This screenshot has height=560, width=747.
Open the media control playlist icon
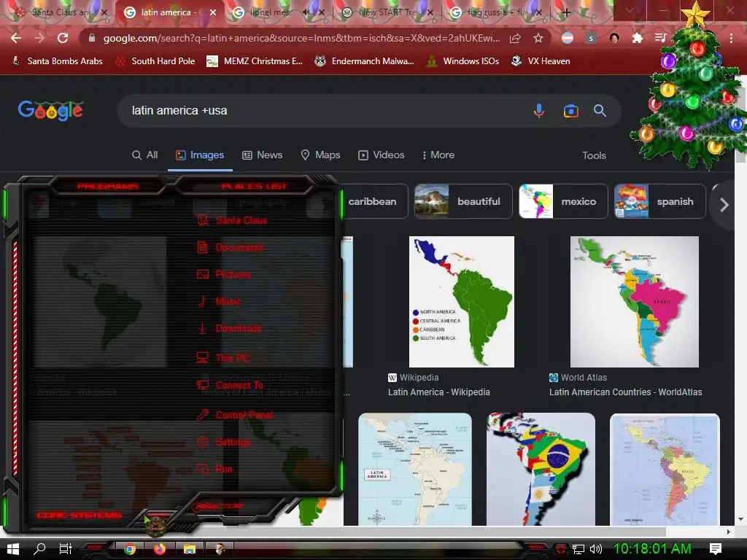point(659,38)
